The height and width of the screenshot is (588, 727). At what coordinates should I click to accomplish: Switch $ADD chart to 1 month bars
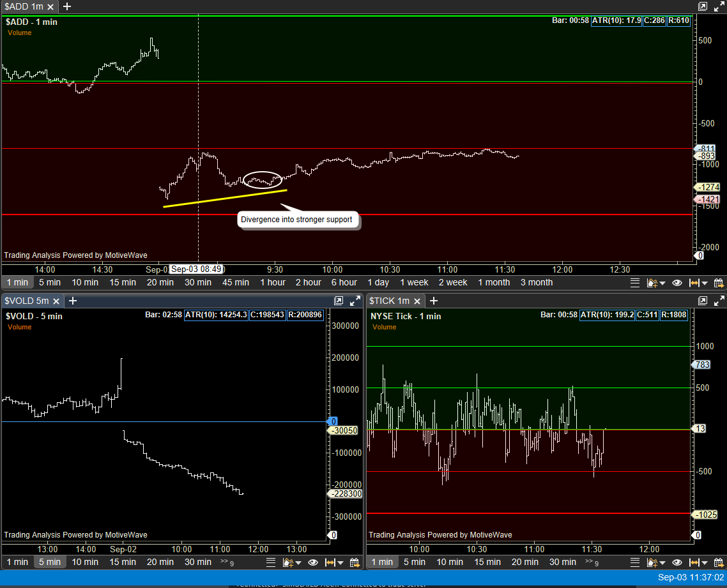[x=494, y=282]
